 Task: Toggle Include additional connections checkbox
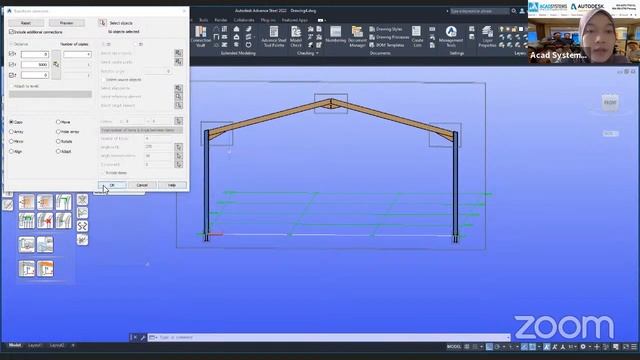click(x=11, y=31)
